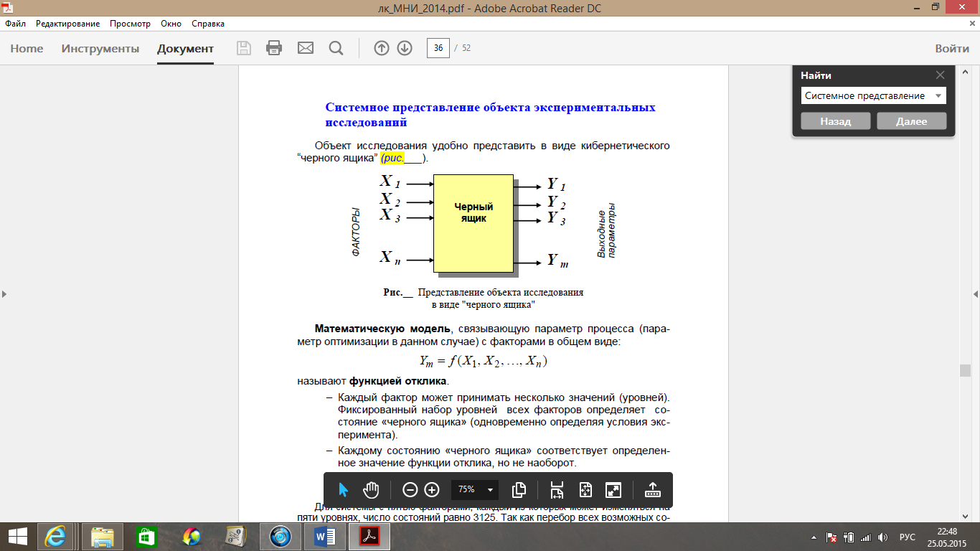
Task: Click the highlighted text рис.
Action: tap(392, 158)
